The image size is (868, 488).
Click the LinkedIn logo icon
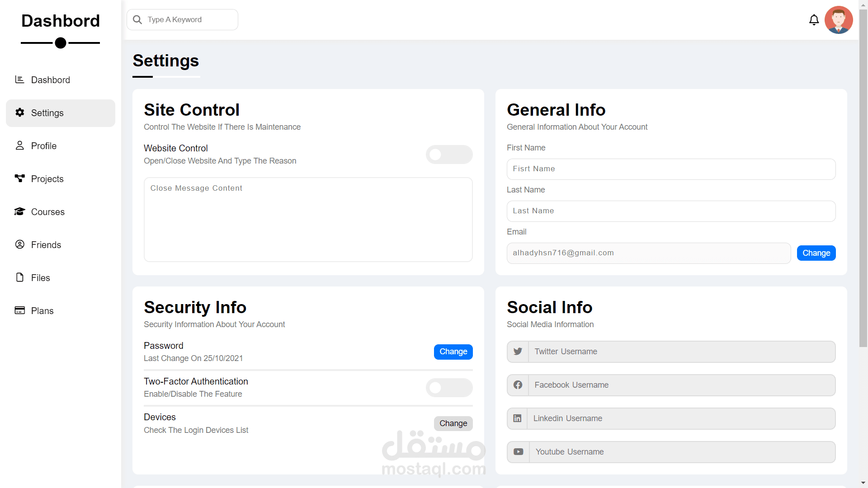pyautogui.click(x=517, y=418)
